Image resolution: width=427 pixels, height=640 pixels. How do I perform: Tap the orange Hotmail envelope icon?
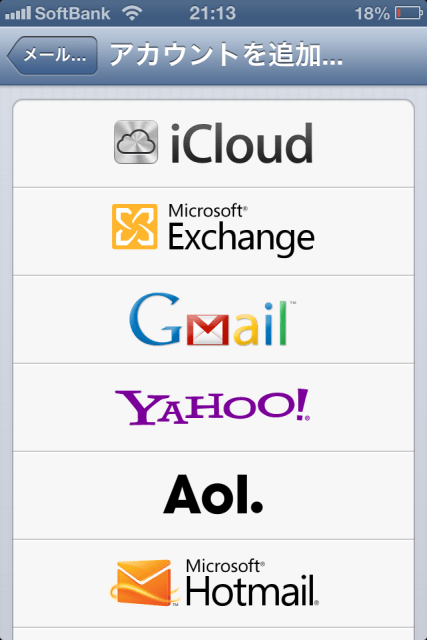(145, 582)
